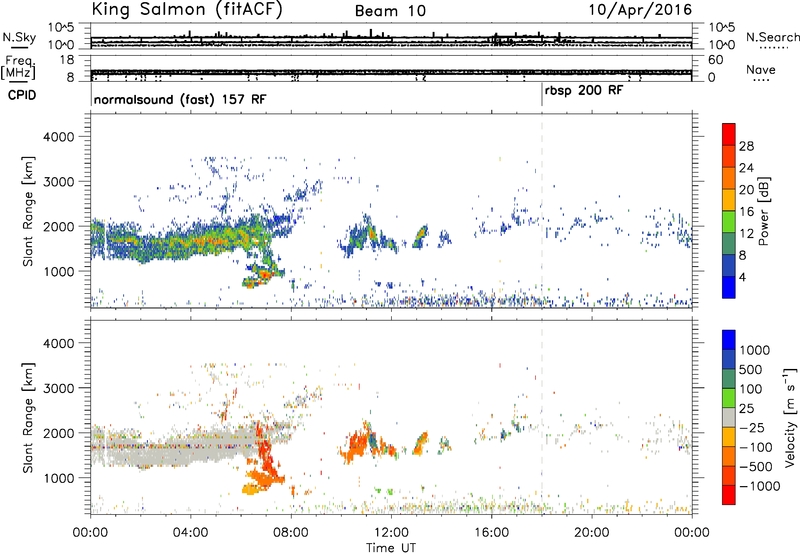Click velocity colorbar value '-1000'
The image size is (800, 554).
click(760, 486)
